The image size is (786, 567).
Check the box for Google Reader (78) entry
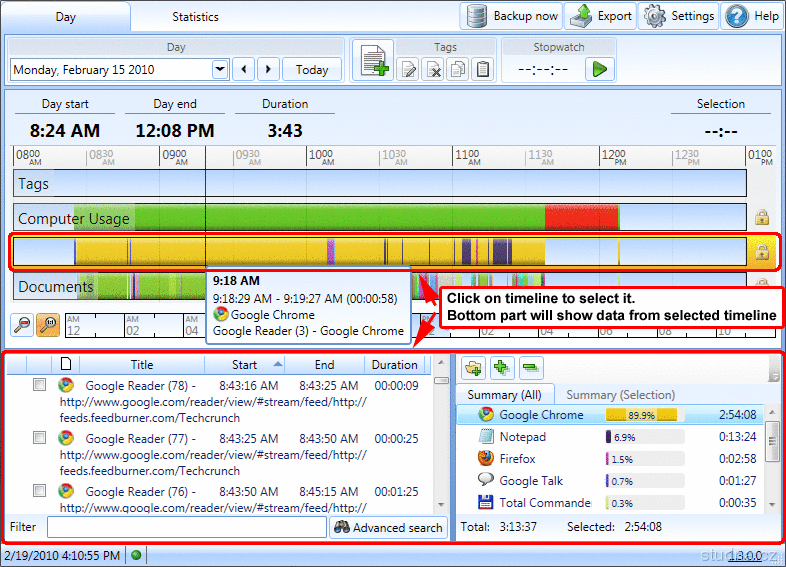40,385
